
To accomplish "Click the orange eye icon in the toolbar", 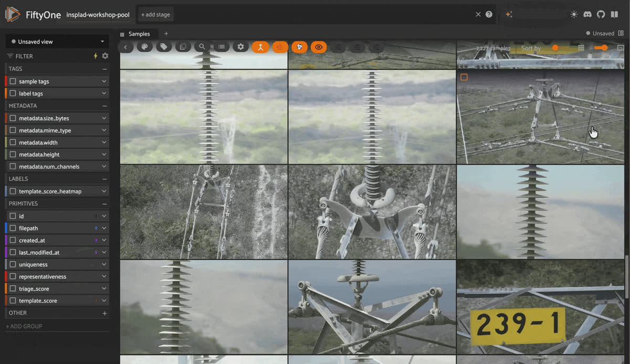I will [318, 47].
